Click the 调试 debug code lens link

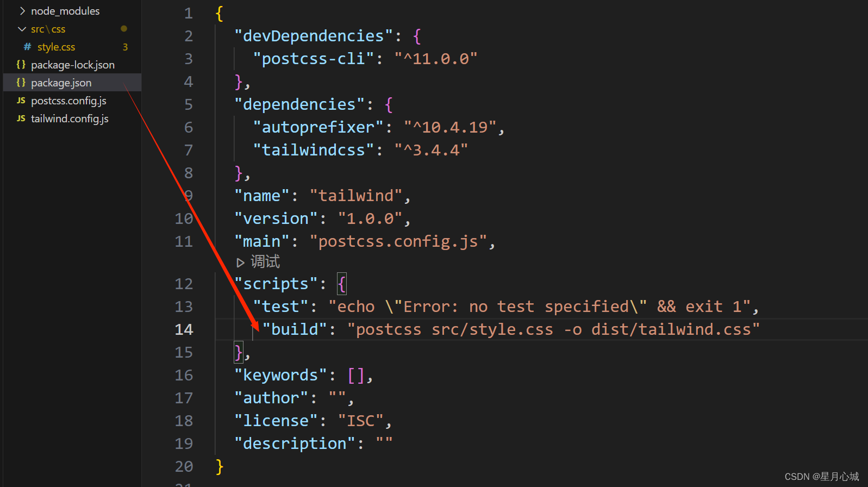click(x=265, y=262)
